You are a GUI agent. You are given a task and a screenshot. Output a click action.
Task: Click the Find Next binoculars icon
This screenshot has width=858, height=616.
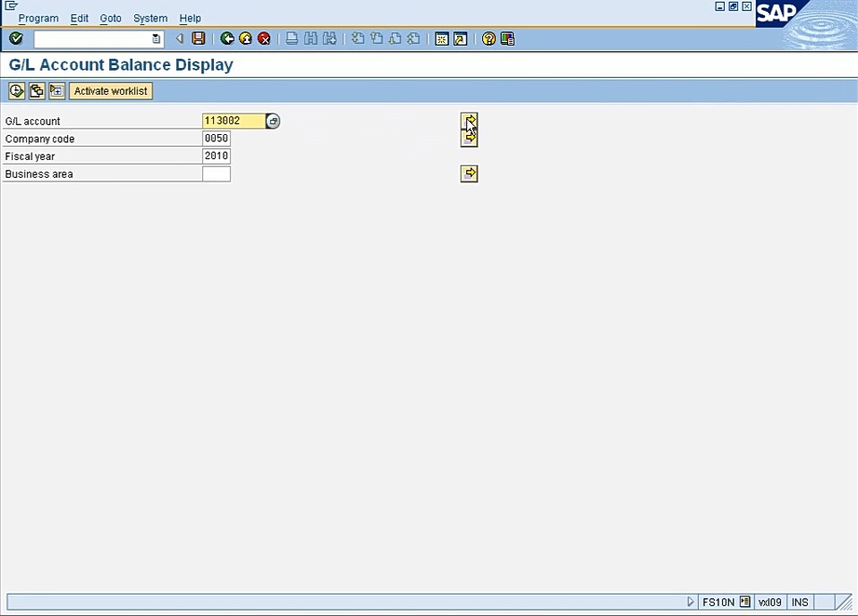tap(329, 38)
